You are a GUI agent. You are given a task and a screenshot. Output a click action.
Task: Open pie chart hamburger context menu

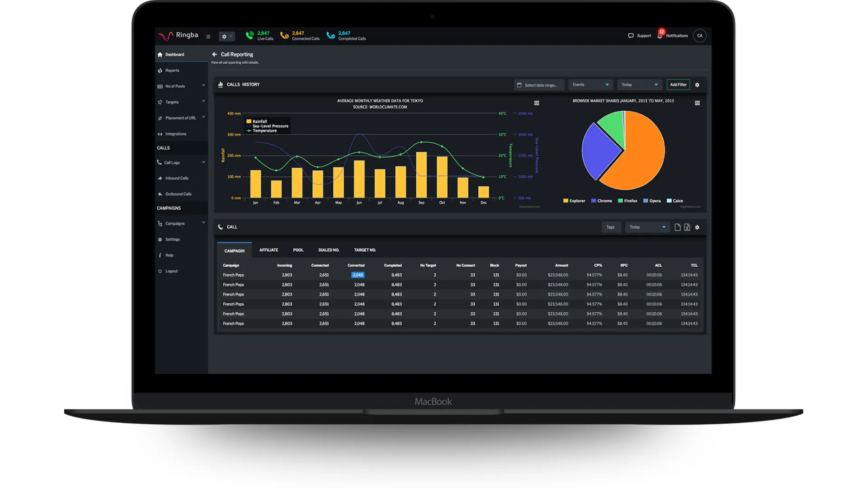(697, 103)
